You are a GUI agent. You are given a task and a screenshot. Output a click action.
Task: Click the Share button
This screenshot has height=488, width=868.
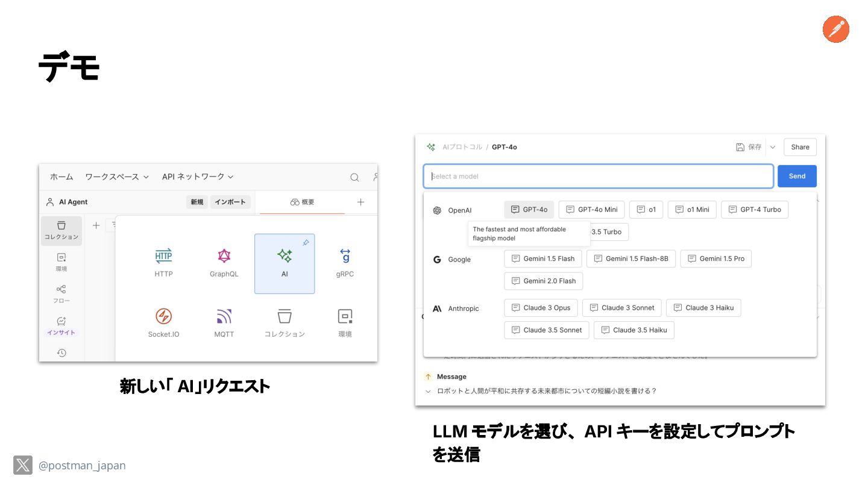800,147
